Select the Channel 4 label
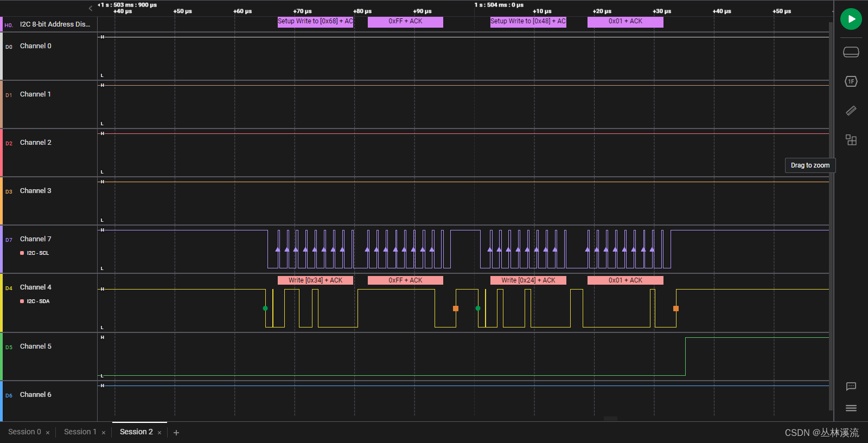This screenshot has height=443, width=868. pyautogui.click(x=36, y=287)
